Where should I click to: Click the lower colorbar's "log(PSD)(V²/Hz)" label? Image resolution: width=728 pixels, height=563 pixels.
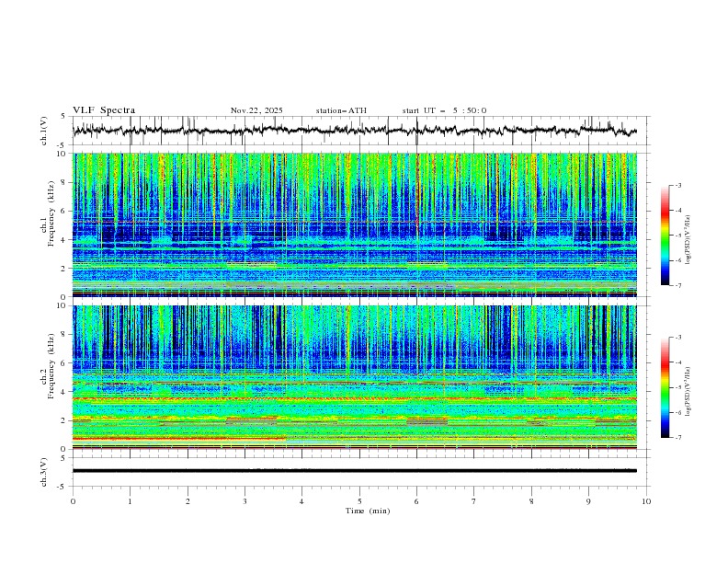tap(688, 391)
